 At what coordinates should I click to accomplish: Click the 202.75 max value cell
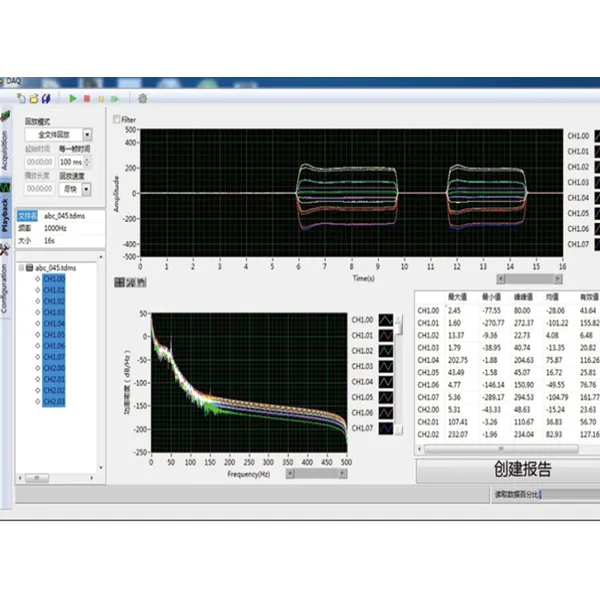click(x=458, y=360)
